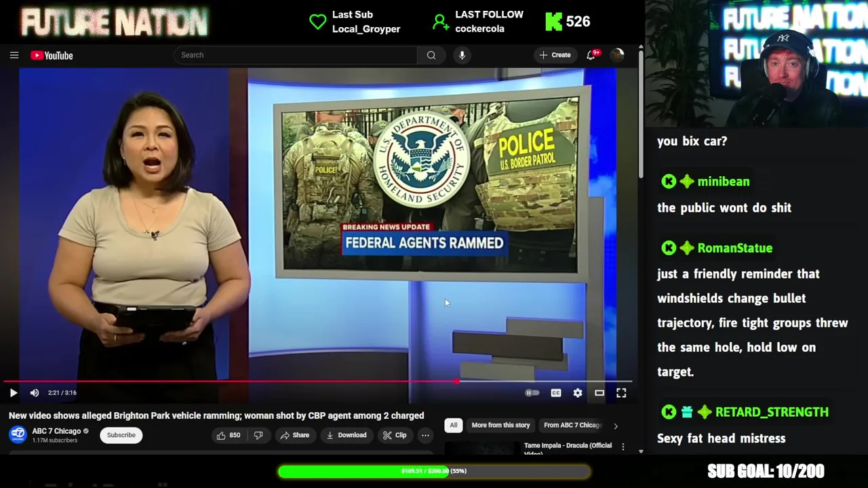Click the Future Nation logo
The width and height of the screenshot is (868, 488).
pos(114,22)
